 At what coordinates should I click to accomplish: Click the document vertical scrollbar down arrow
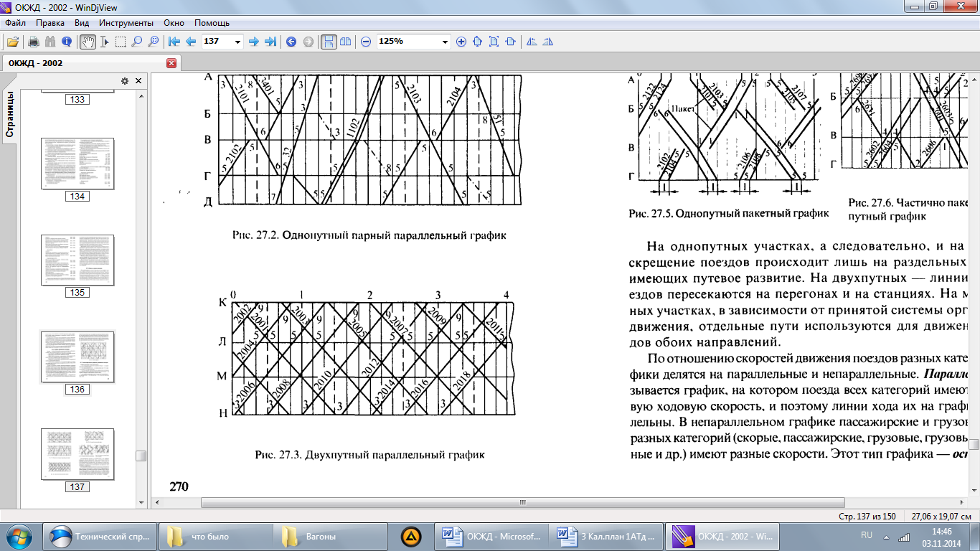[x=974, y=491]
